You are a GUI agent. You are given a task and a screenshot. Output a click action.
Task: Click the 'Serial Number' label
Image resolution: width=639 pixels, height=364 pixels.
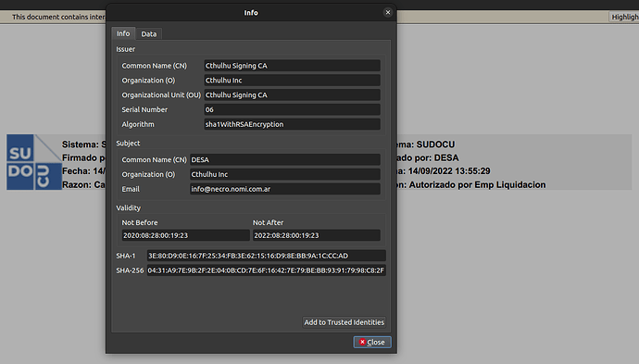[x=144, y=109]
